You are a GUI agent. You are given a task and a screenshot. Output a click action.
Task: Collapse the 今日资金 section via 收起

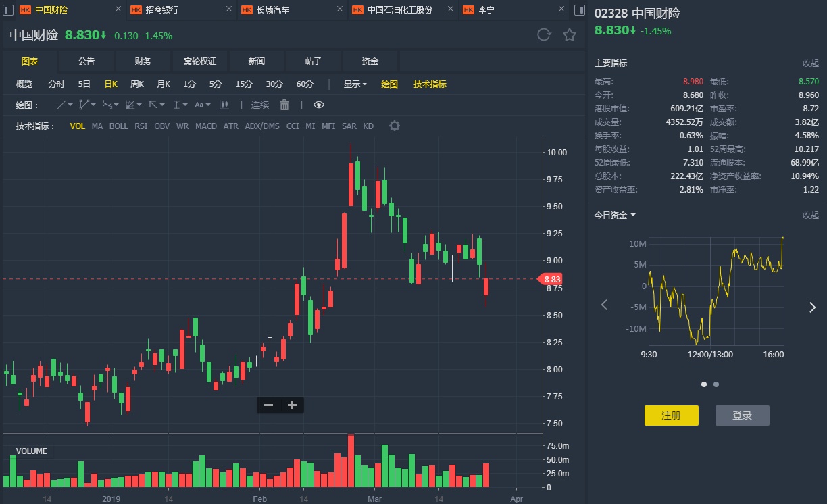click(810, 216)
